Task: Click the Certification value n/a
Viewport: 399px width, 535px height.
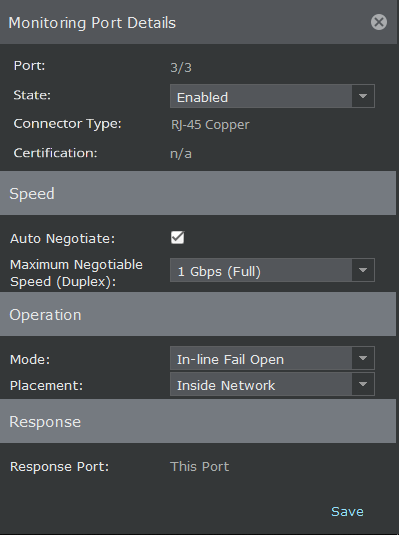Action: [x=181, y=154]
